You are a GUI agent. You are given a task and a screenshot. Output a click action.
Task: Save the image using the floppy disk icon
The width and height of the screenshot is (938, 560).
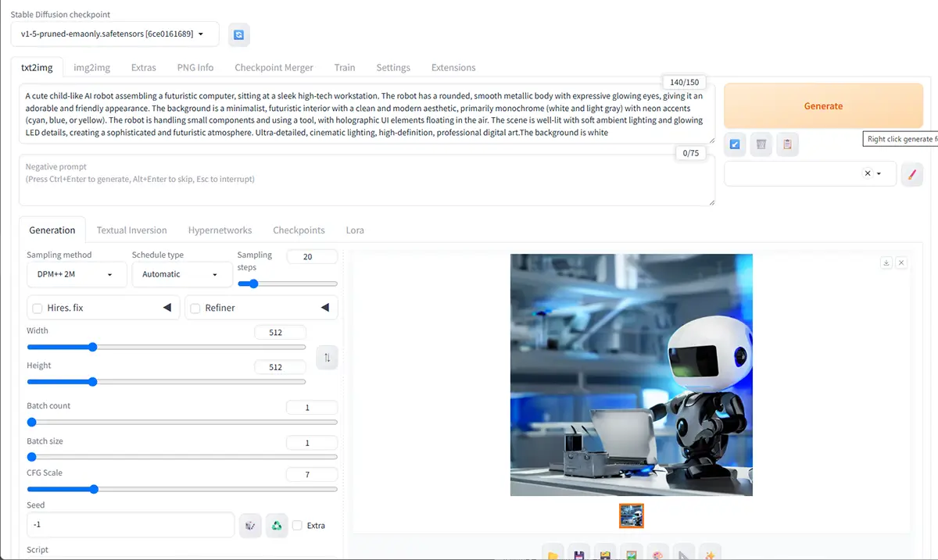pos(578,554)
